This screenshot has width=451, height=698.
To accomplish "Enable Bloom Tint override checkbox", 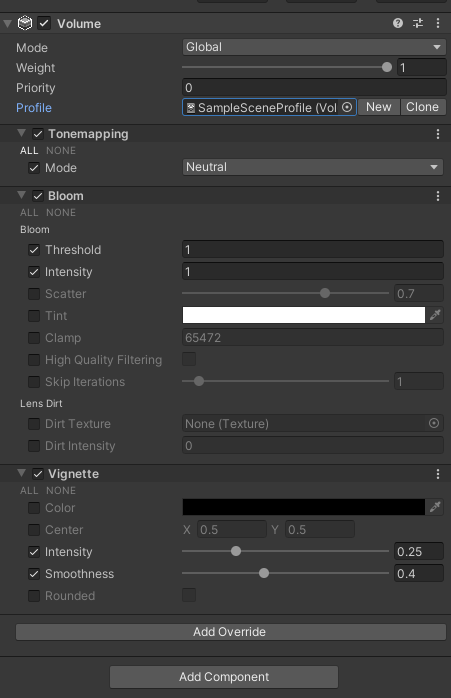I will (x=34, y=316).
